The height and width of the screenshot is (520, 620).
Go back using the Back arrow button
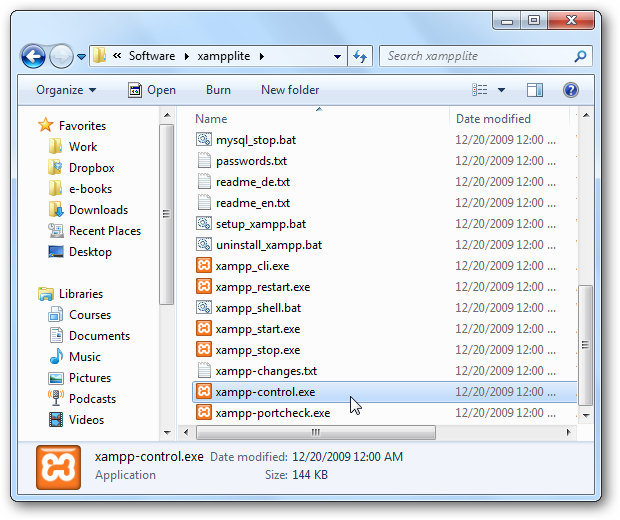(33, 57)
